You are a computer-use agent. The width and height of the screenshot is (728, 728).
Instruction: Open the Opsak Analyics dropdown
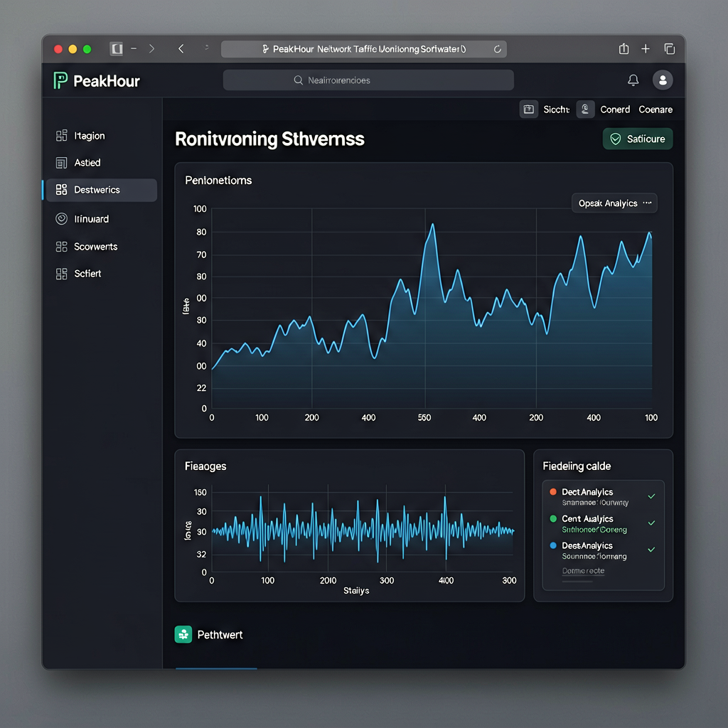point(614,203)
